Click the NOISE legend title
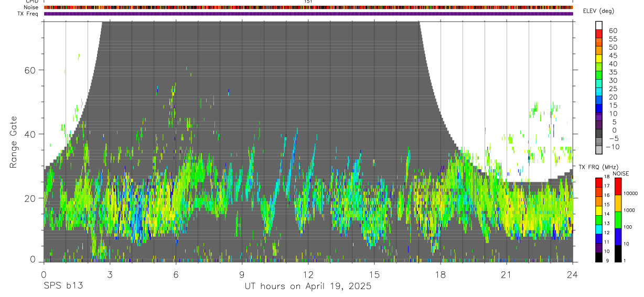Screen dimensions: 644x297 (621, 173)
